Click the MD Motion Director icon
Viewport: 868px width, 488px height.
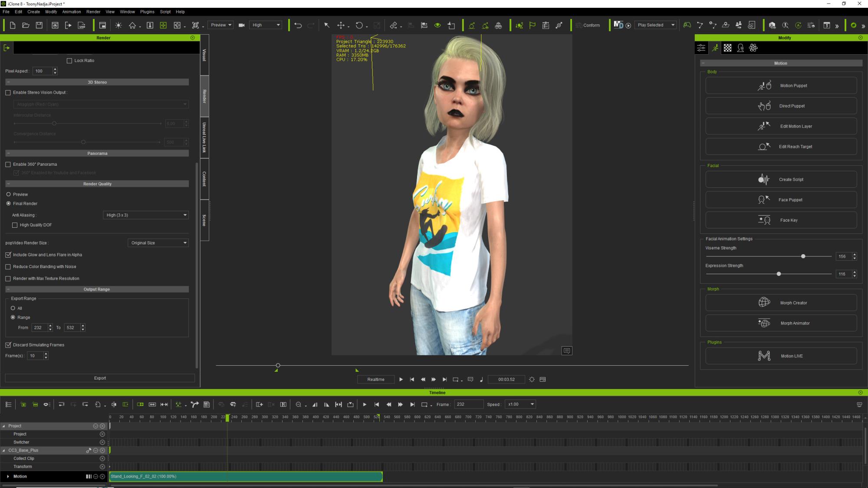click(618, 25)
